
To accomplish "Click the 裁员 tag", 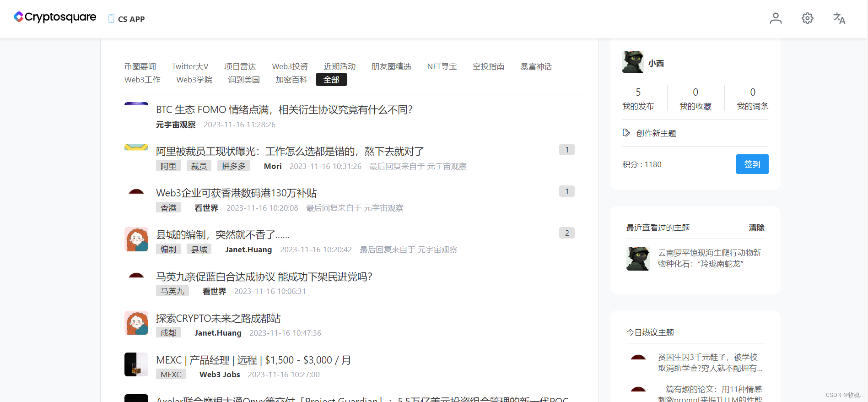I will 199,166.
